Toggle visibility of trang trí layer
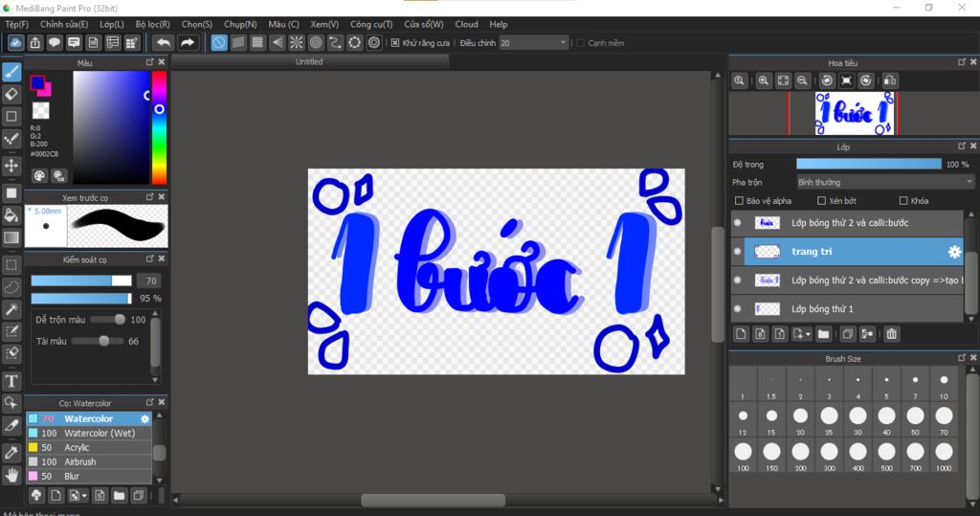Viewport: 980px width, 516px height. pos(738,252)
